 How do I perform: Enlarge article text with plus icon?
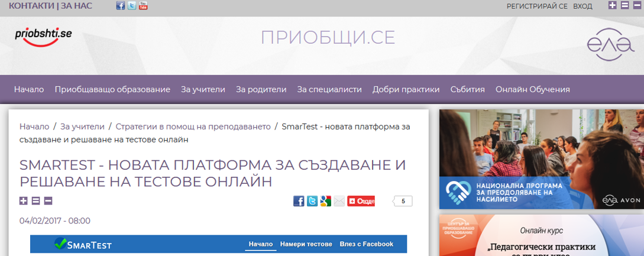[x=24, y=201]
